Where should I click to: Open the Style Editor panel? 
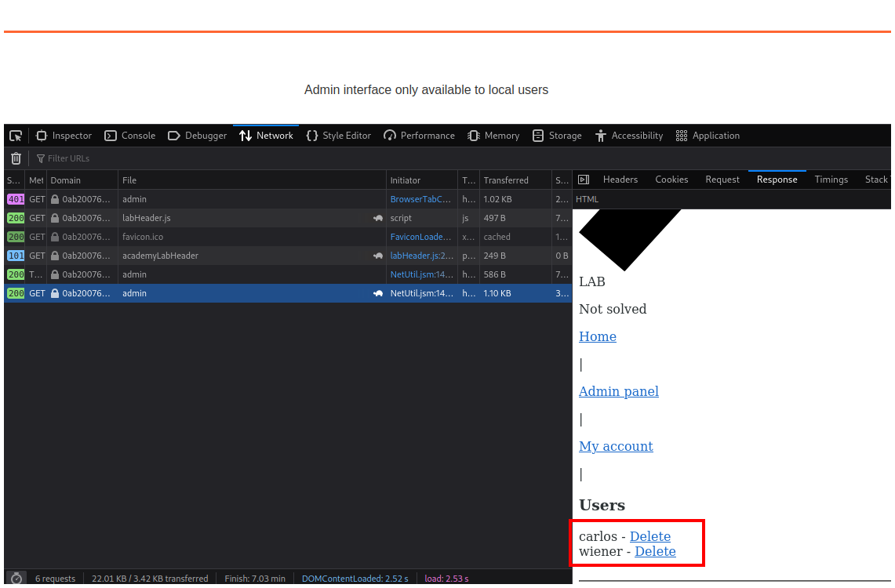click(338, 136)
